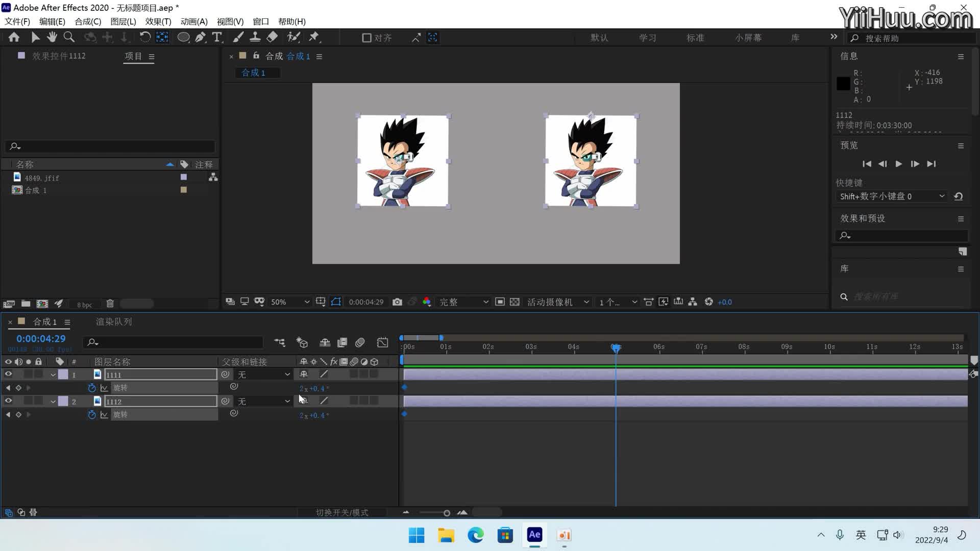
Task: Open 活动摄像机 camera dropdown
Action: coord(558,302)
